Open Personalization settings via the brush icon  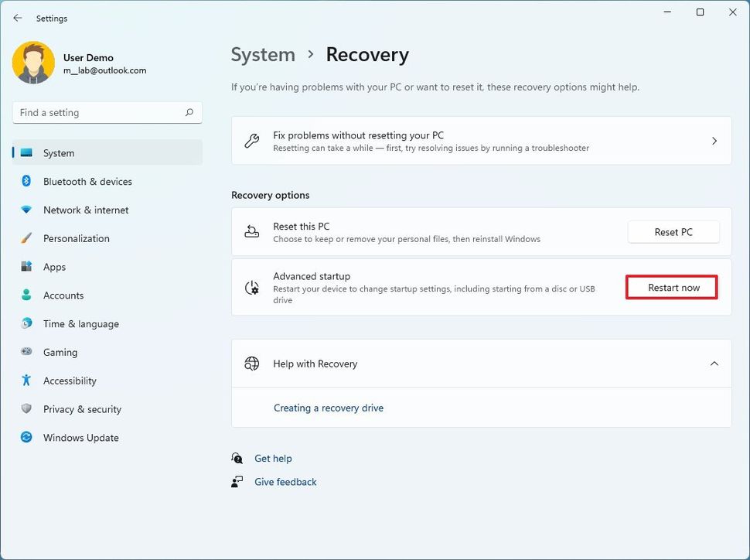(x=28, y=238)
